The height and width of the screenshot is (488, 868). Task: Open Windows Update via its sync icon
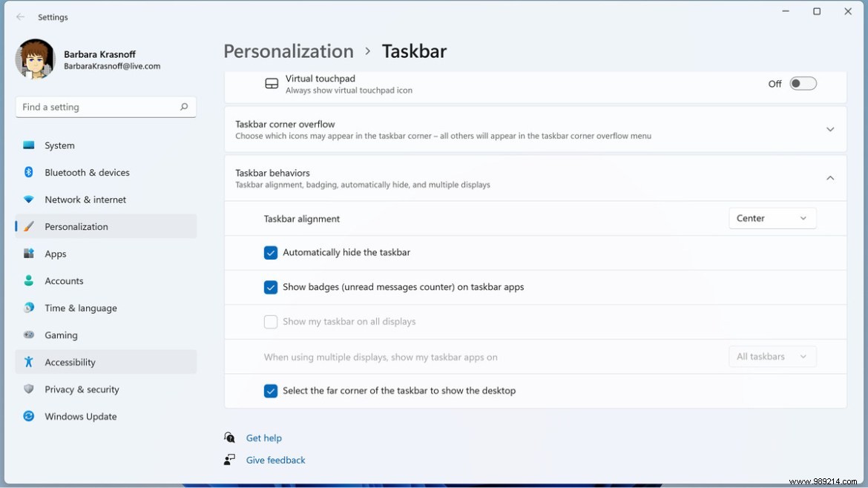pos(29,416)
